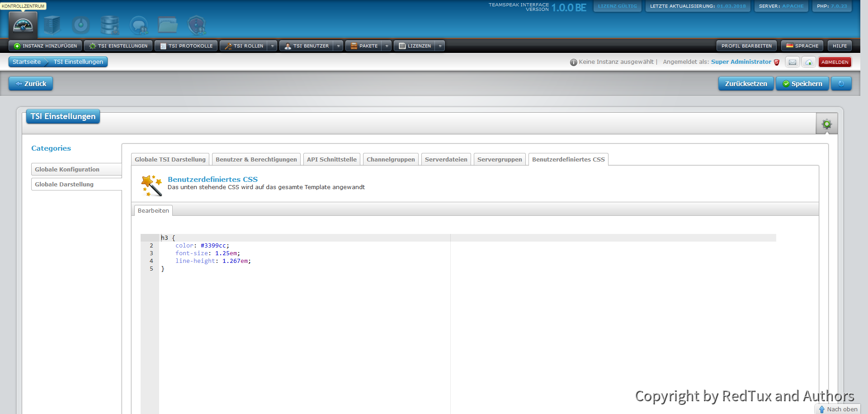Expand the TSI Benutzer dropdown arrow
The width and height of the screenshot is (868, 414).
tap(338, 46)
